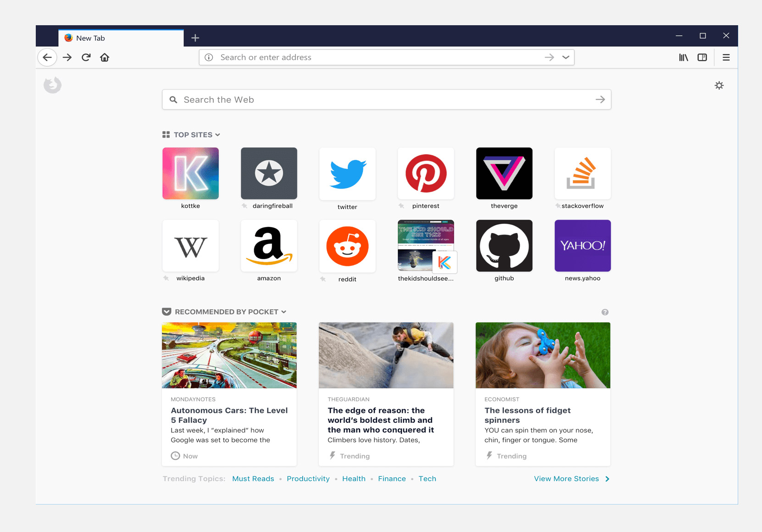This screenshot has width=762, height=532.
Task: Open the twitter bird tile
Action: pos(347,173)
